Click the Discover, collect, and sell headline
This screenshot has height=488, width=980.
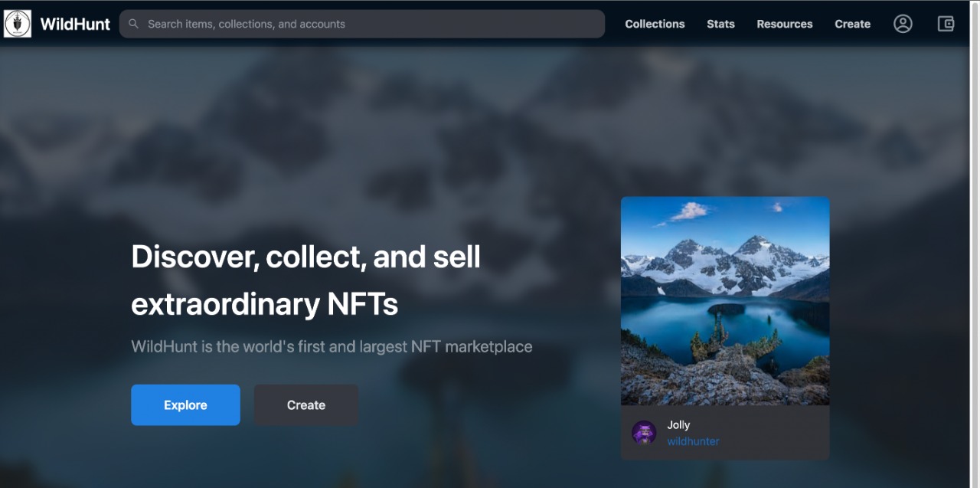(306, 280)
